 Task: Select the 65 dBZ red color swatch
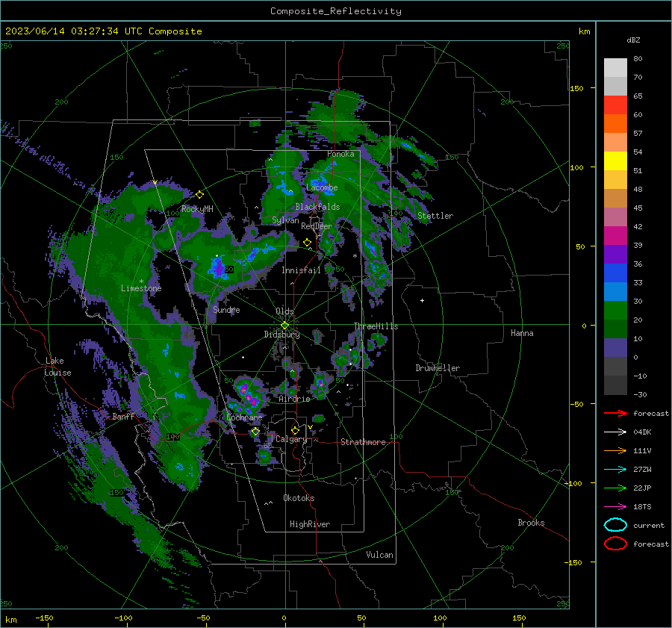tap(615, 105)
